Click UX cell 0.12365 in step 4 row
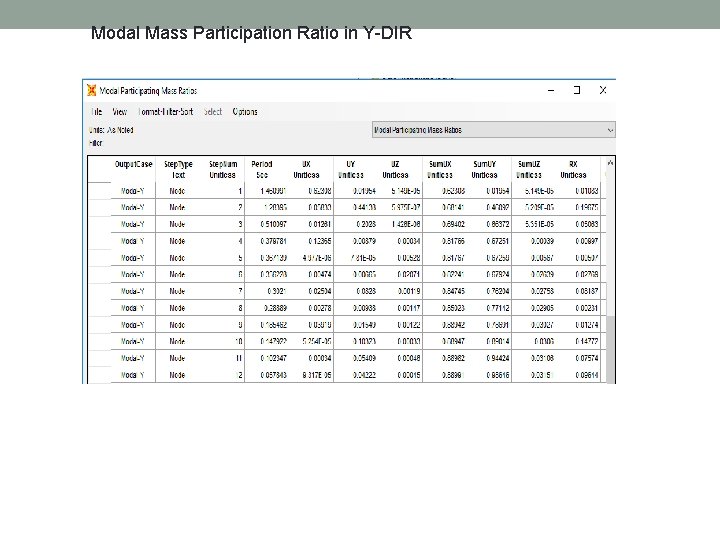 click(312, 241)
